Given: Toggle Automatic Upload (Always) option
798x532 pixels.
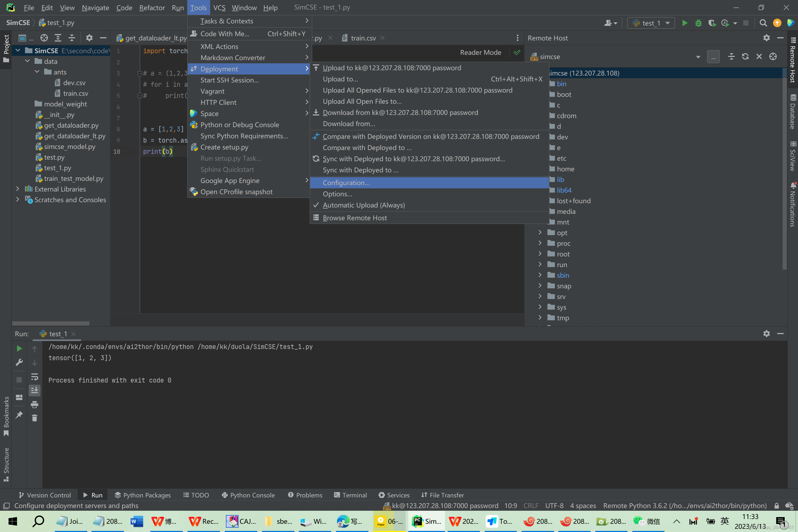Looking at the screenshot, I should [364, 205].
